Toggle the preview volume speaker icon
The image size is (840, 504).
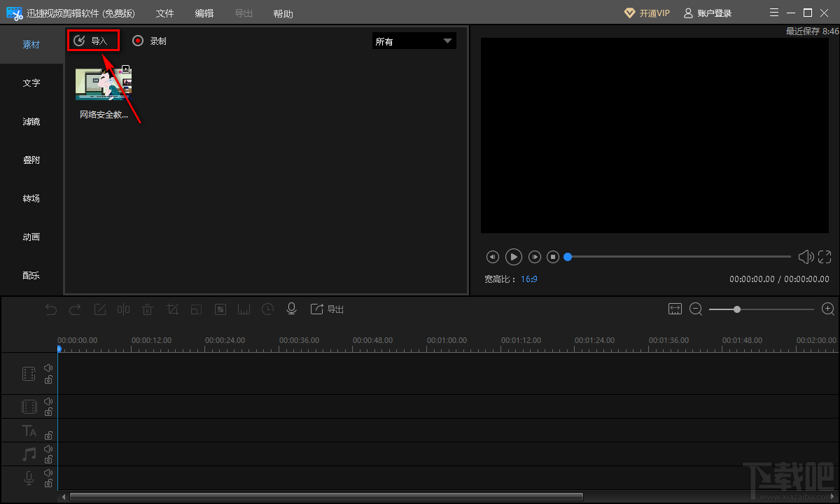(x=806, y=257)
